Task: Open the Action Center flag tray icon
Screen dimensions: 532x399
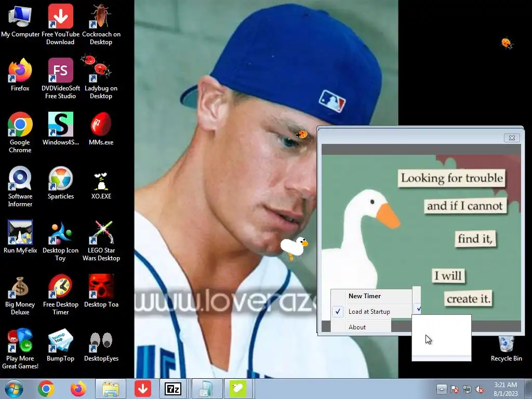Action: coord(455,389)
